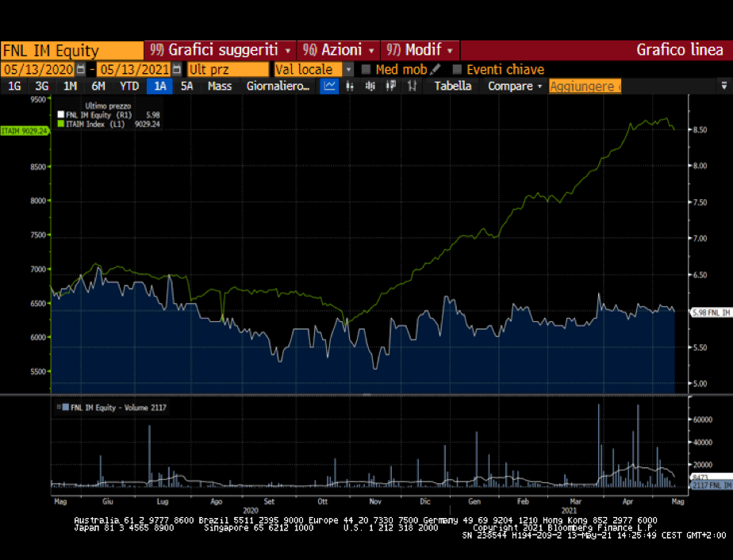Switch to the candlestick chart icon
Image resolution: width=733 pixels, height=560 pixels.
[370, 86]
